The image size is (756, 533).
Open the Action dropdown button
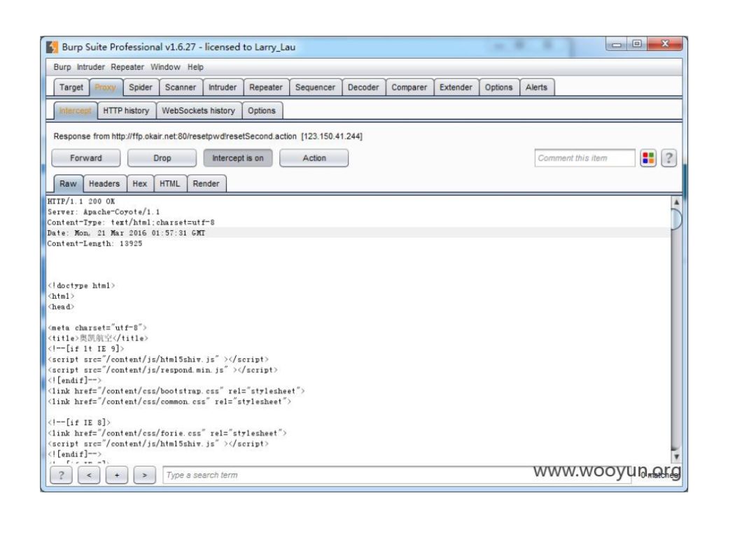tap(314, 158)
